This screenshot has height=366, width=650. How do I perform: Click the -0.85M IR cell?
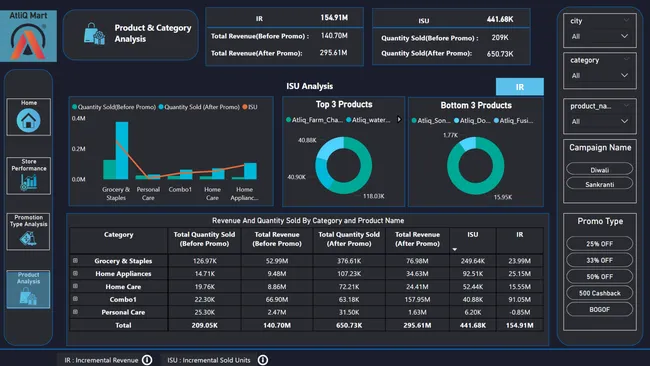520,312
